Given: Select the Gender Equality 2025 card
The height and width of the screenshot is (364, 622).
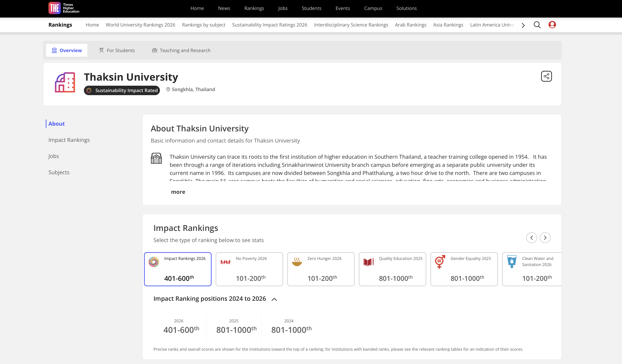Looking at the screenshot, I should point(464,269).
